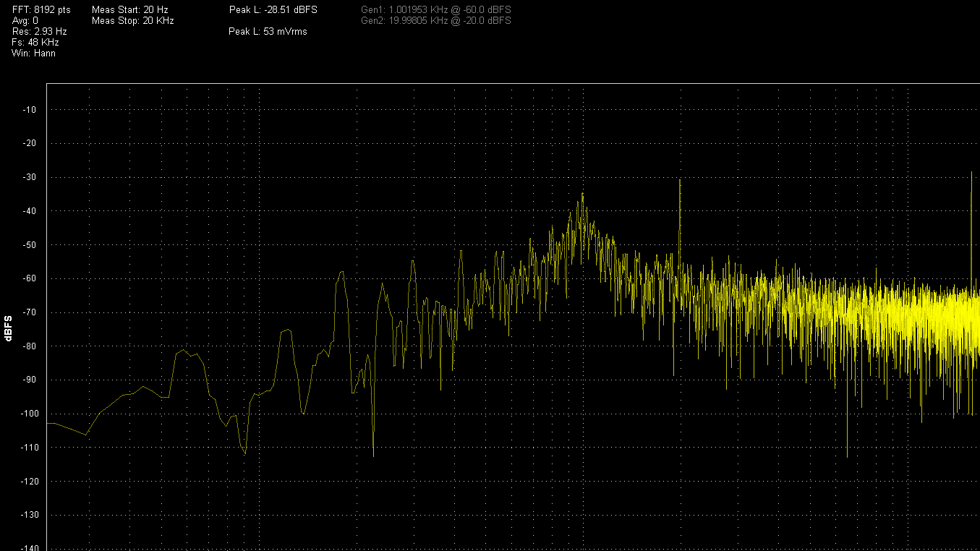Click the -90 axis tick label
The image size is (980, 551).
28,380
